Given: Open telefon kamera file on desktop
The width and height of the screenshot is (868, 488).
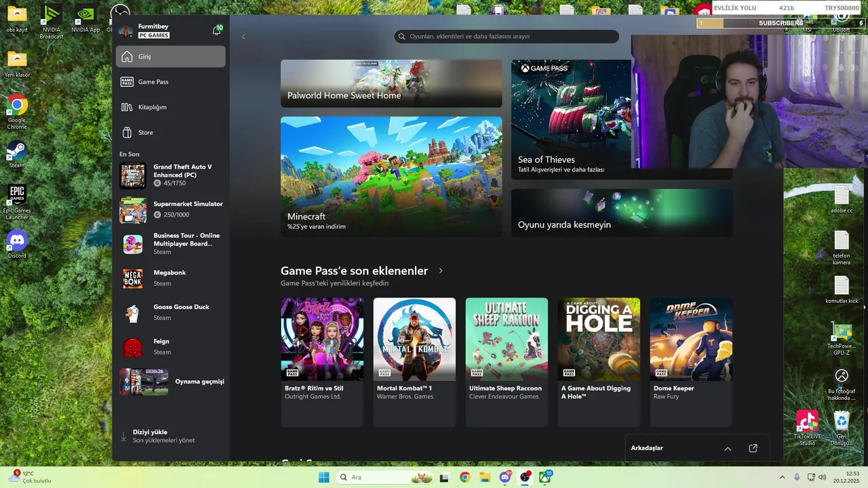Looking at the screenshot, I should pyautogui.click(x=842, y=248).
